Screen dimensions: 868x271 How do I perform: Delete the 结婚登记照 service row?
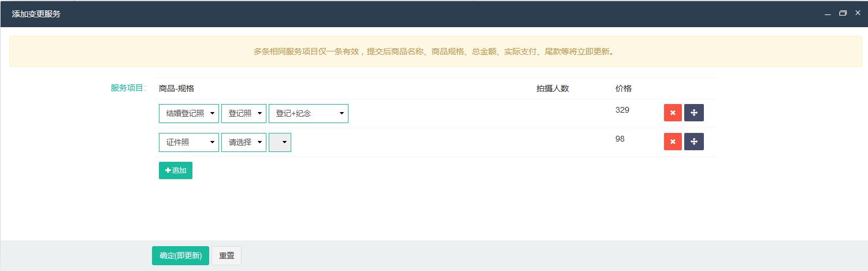673,113
